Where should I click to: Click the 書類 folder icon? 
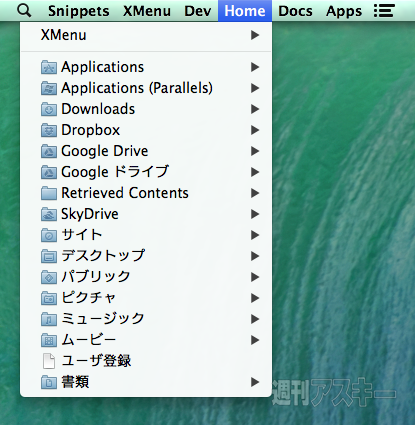[49, 382]
